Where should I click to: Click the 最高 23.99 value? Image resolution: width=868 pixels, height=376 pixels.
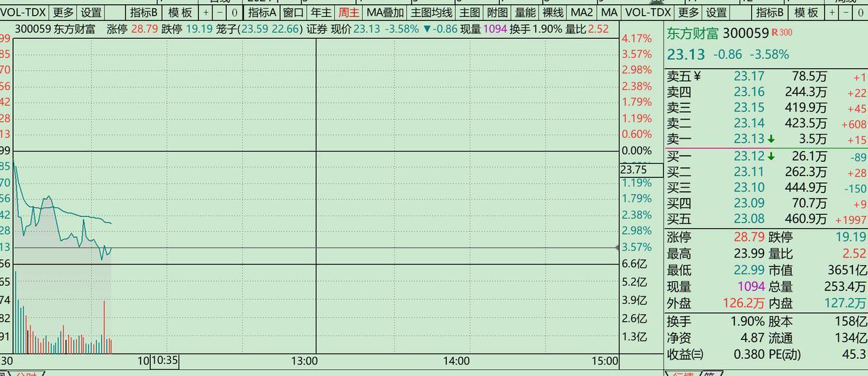(x=749, y=254)
